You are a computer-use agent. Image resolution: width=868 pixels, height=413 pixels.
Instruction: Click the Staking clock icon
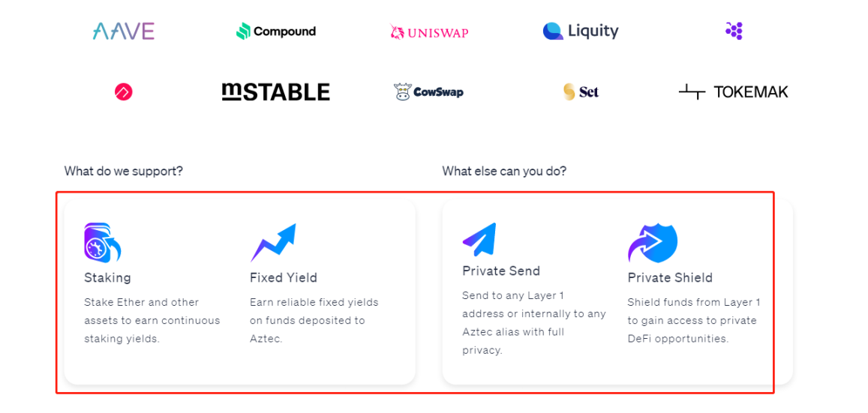[x=102, y=242]
